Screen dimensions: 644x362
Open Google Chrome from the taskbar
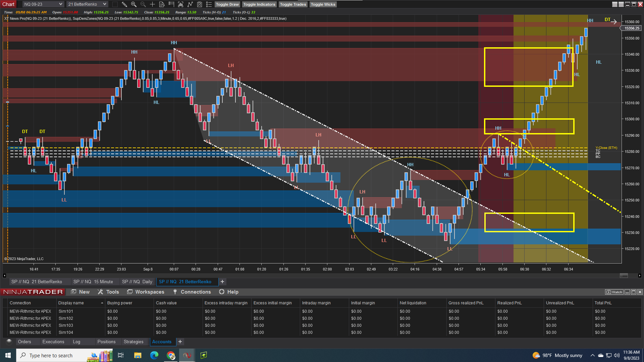coord(171,355)
